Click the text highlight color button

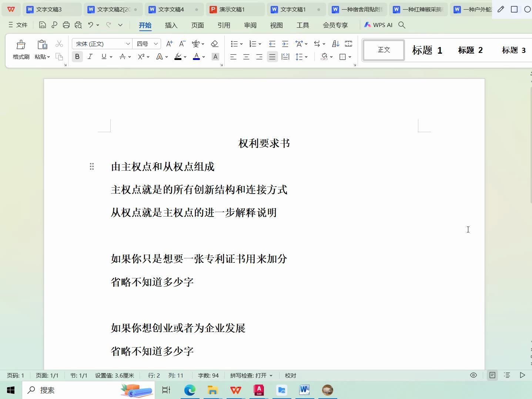coord(178,57)
